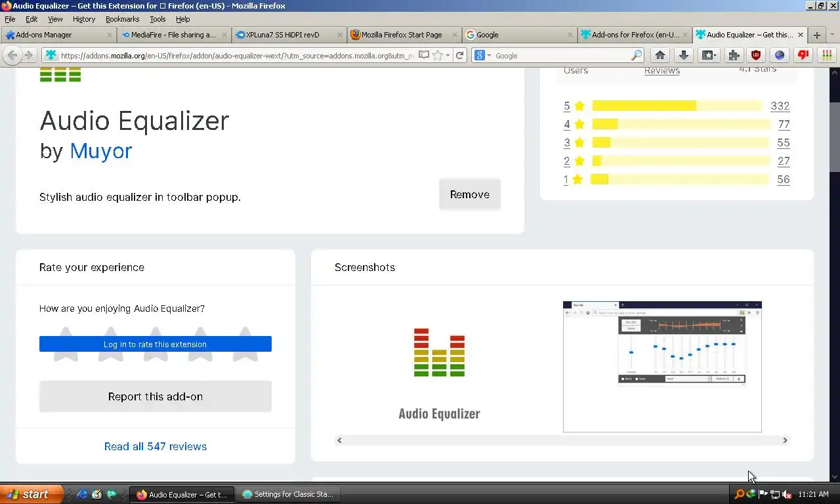Screen dimensions: 840x504
Task: Open the Tools menu
Action: coord(157,19)
